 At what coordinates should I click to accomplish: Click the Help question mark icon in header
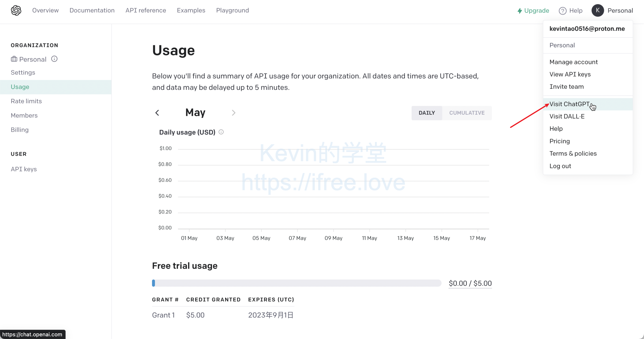coord(563,11)
